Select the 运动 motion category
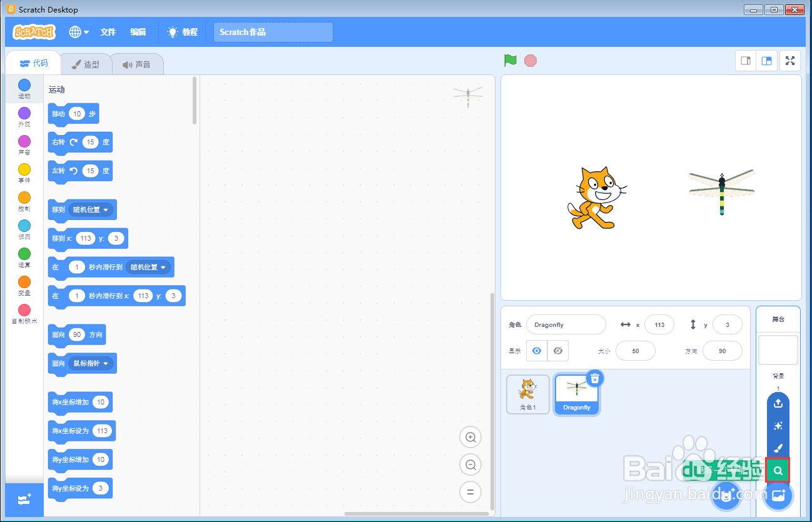The image size is (812, 522). click(x=24, y=89)
